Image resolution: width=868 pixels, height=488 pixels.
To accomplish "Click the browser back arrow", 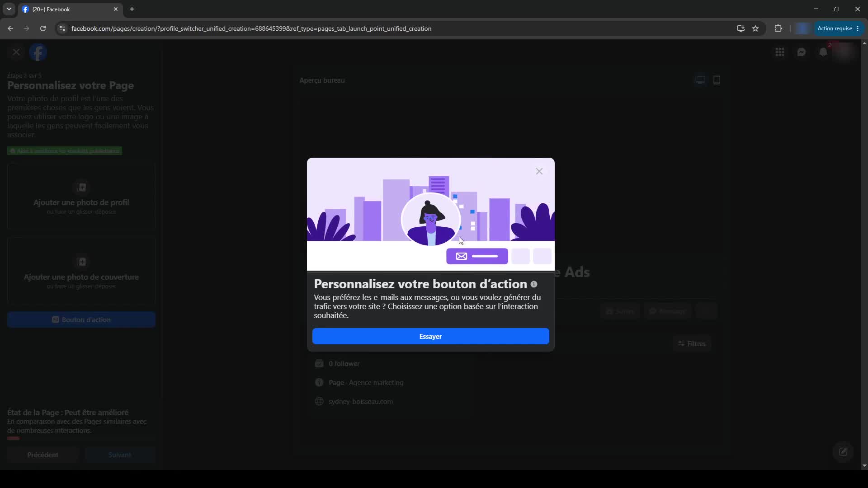I will pyautogui.click(x=10, y=28).
